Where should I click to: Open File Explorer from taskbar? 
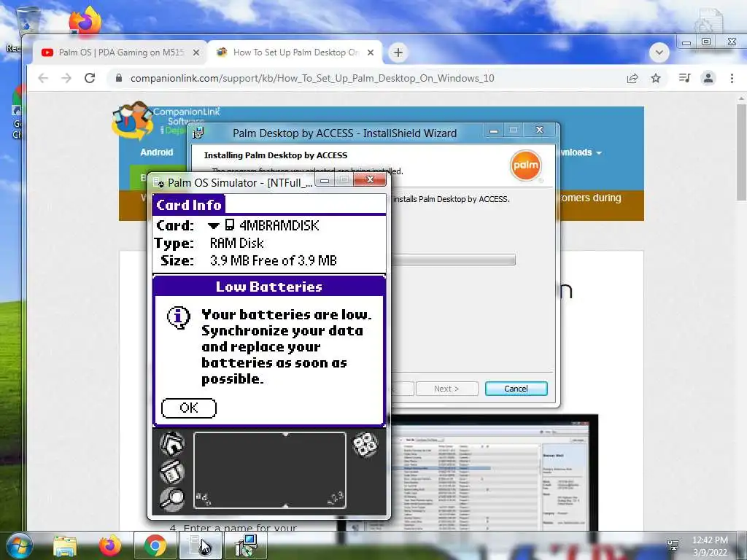pyautogui.click(x=65, y=545)
